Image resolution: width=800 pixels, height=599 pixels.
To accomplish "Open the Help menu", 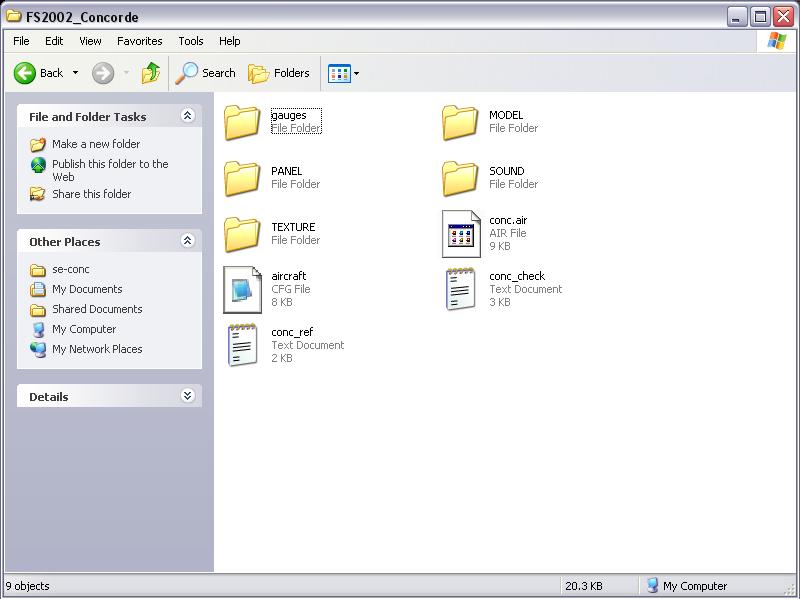I will coord(230,41).
